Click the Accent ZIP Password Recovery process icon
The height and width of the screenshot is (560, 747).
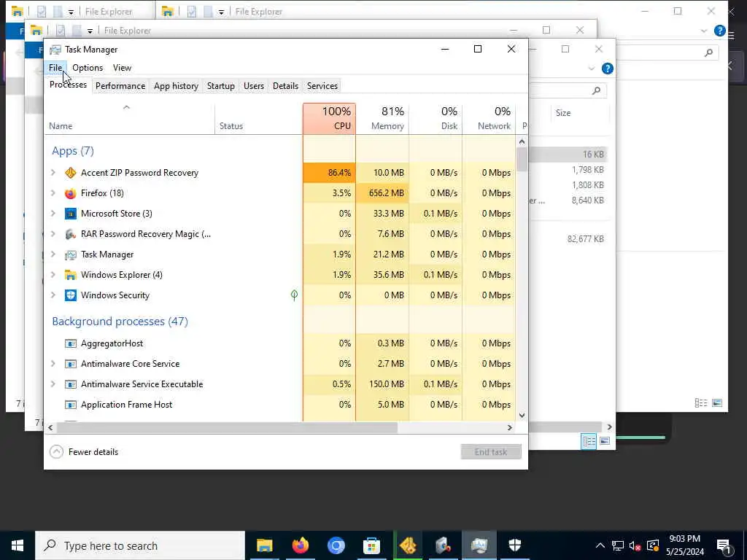[x=71, y=173]
